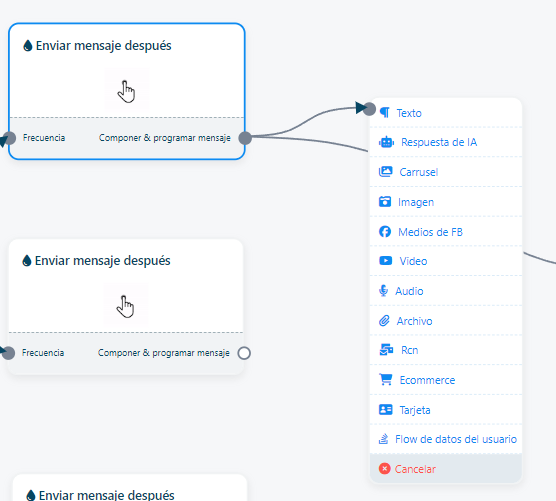
Task: Click the Frecuencia input socket on second node
Action: (x=8, y=353)
